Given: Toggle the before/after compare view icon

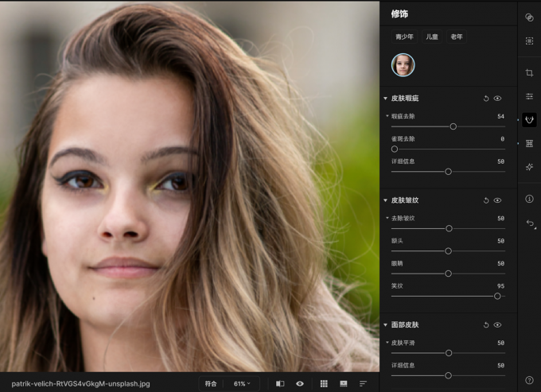Looking at the screenshot, I should click(280, 384).
